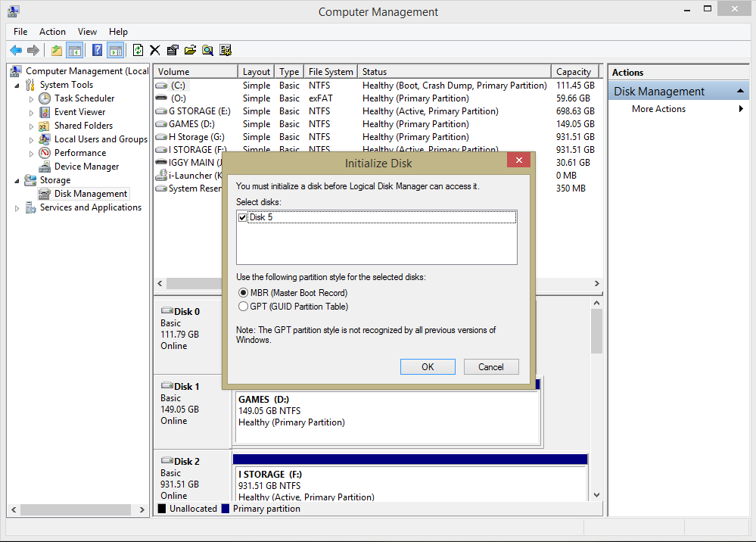Open the Action menu

(52, 32)
